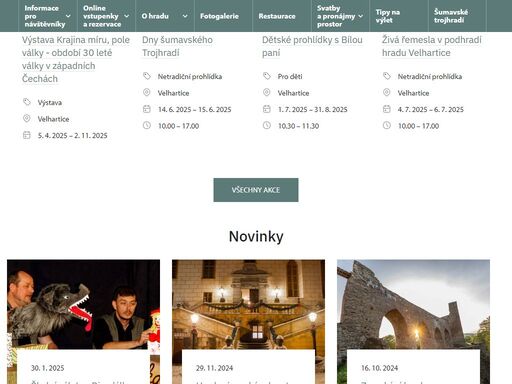The width and height of the screenshot is (512, 384).
Task: Open Dny šumavského Trojhradí event link
Action: click(177, 46)
